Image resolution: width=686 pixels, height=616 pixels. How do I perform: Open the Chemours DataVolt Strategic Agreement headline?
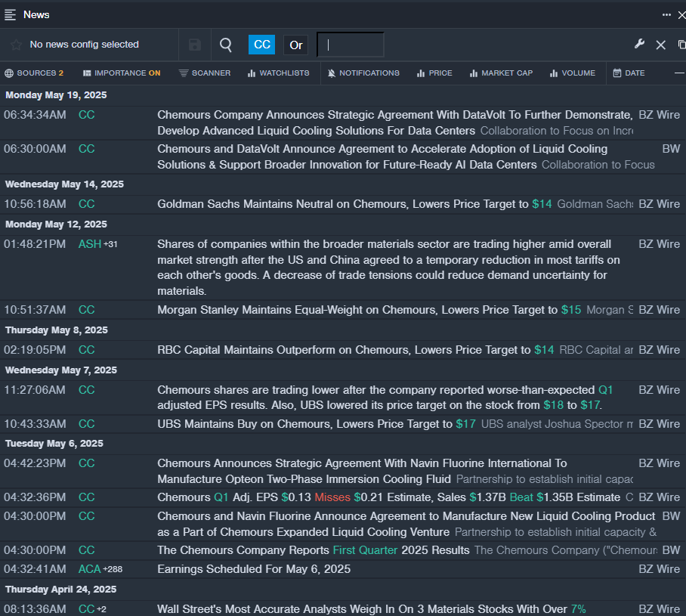395,122
